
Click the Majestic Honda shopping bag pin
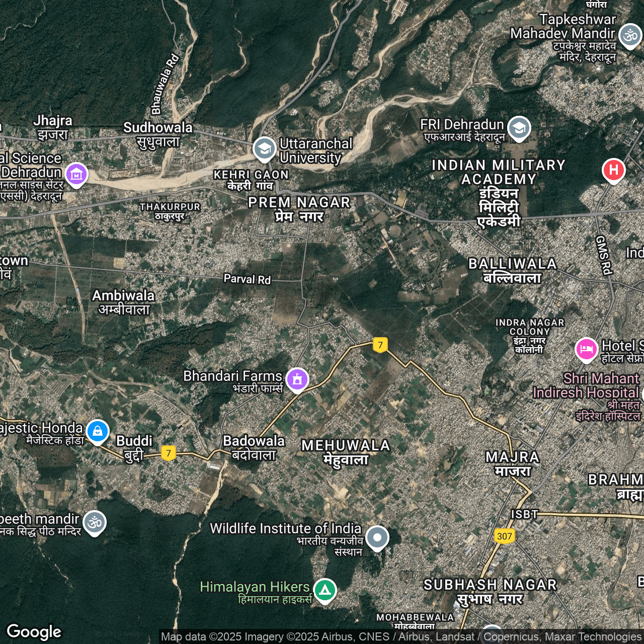[98, 431]
